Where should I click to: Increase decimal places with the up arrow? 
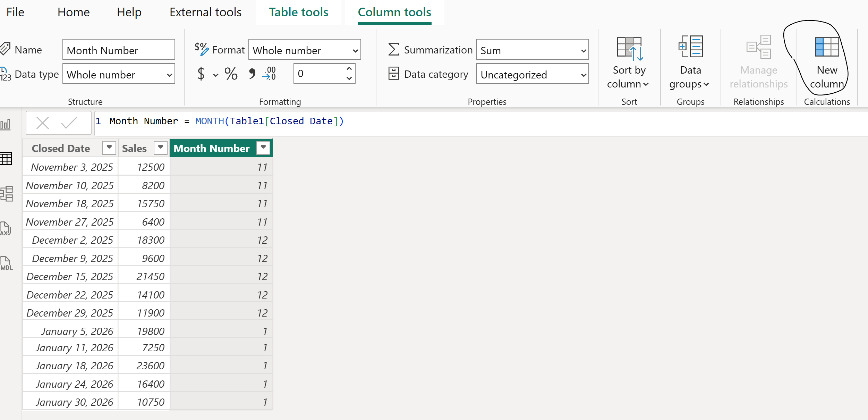click(349, 68)
